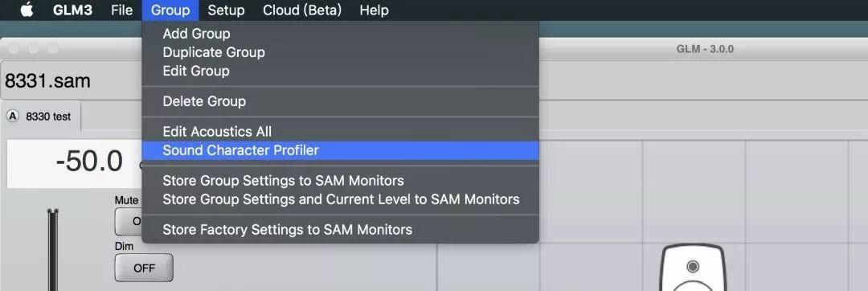Viewport: 868px width, 291px height.
Task: Click the group A badge icon
Action: coord(14,117)
